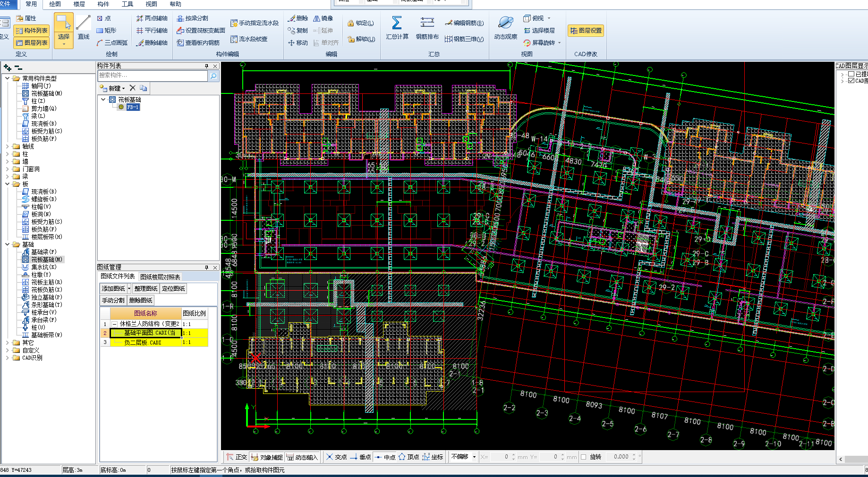The image size is (868, 477).
Task: Choose the 平行辅轴 parallel auxiliary axis tool
Action: 152,31
